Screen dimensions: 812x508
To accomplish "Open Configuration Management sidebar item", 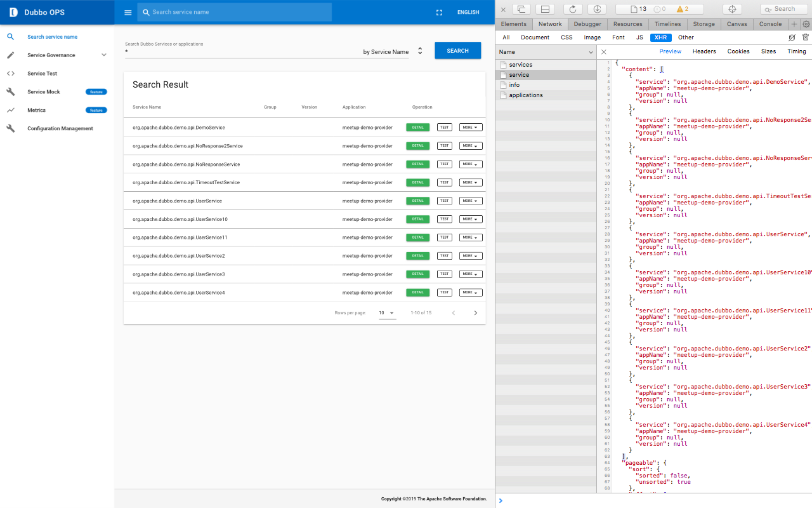I will tap(57, 129).
